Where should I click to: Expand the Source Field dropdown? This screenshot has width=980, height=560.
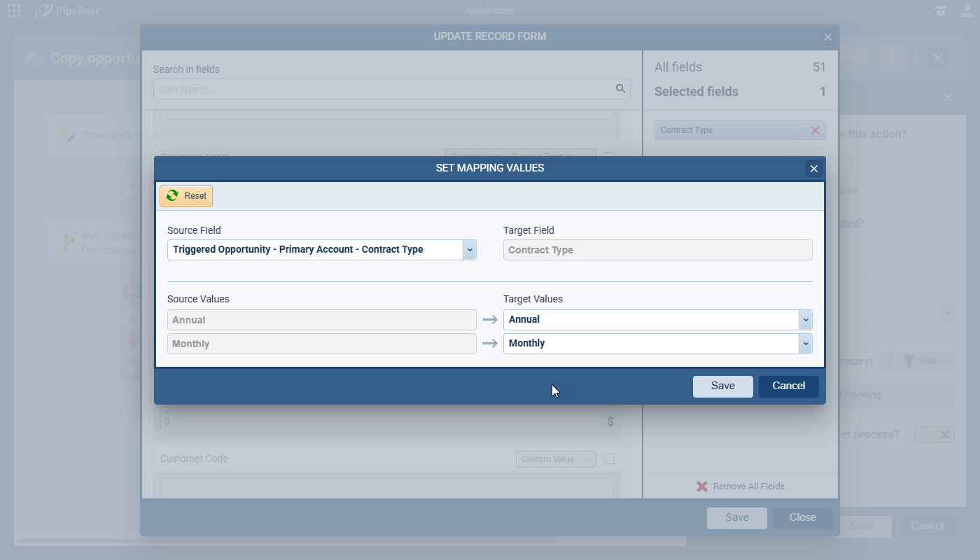(470, 250)
